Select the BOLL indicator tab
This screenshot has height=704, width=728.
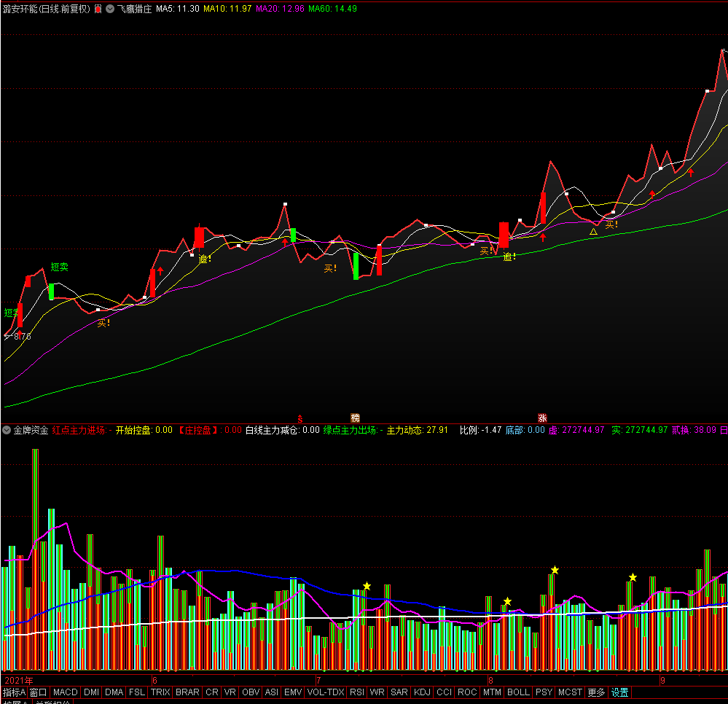[518, 692]
